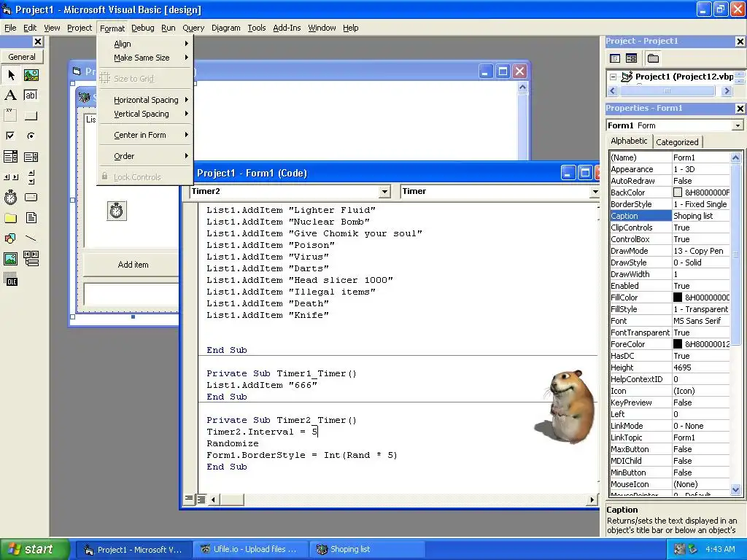Collapse the Project1 tree node
This screenshot has height=560, width=747.
tap(614, 77)
